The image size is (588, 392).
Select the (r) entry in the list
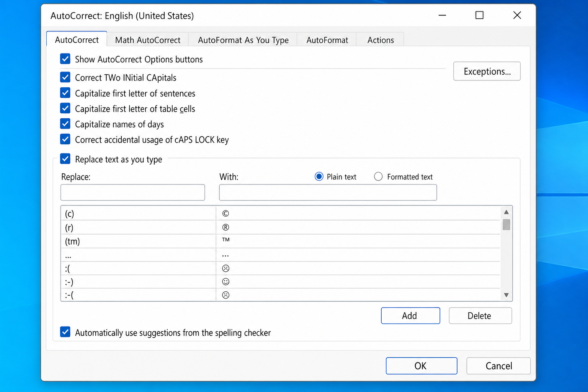click(138, 227)
